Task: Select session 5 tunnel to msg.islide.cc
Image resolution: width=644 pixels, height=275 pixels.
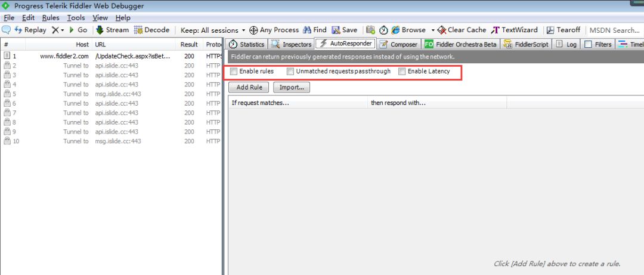Action: coord(111,94)
